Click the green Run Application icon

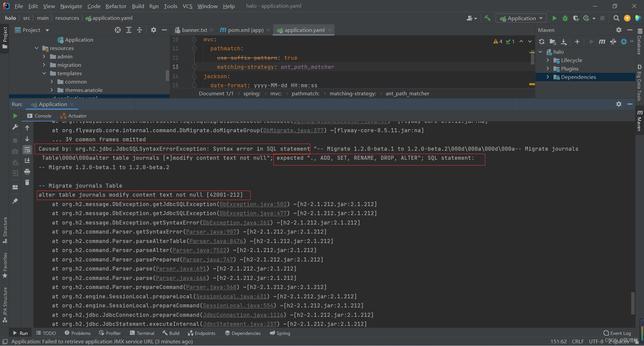(x=554, y=18)
